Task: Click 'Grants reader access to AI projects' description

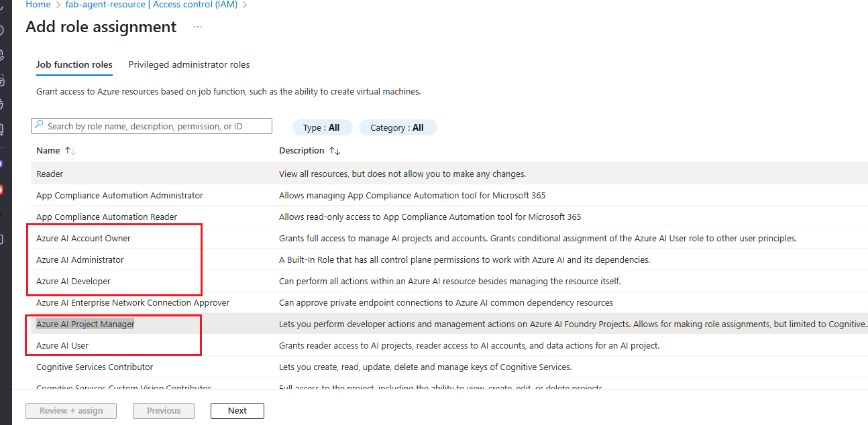Action: point(469,345)
